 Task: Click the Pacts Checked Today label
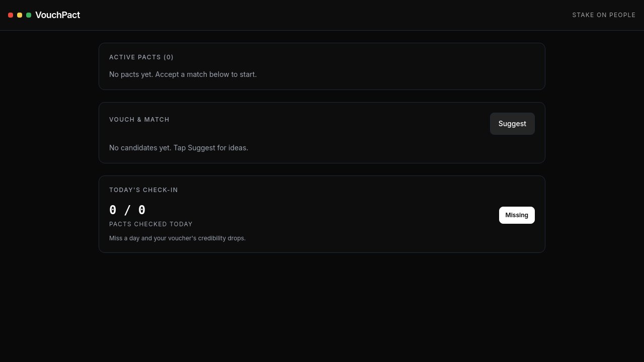(151, 224)
